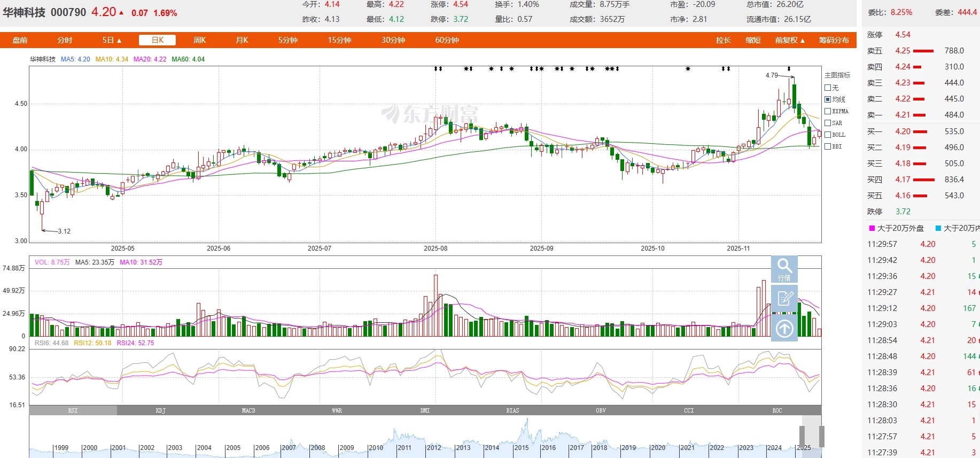The width and height of the screenshot is (980, 458).
Task: Grab the right handle of the timeline range slider
Action: [822, 436]
